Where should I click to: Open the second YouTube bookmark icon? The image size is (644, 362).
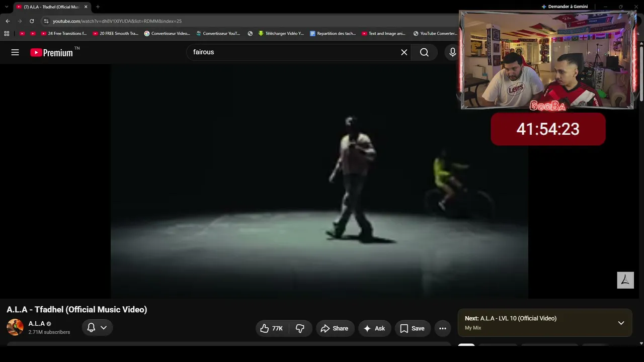(x=33, y=34)
